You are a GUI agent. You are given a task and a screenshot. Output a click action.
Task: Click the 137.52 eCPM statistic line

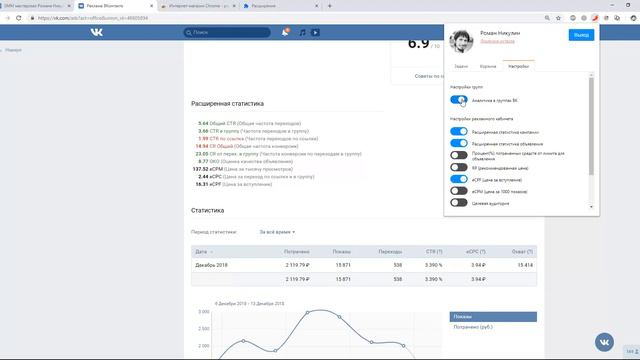243,169
